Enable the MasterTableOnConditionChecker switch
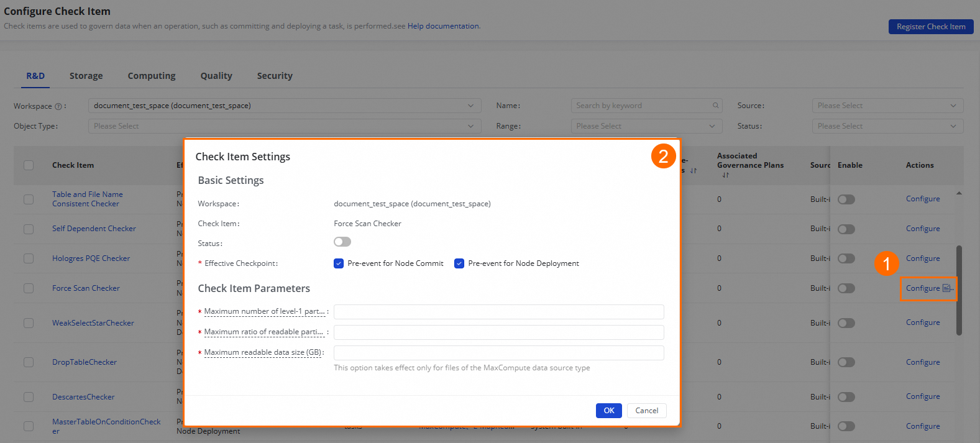Screen dimensions: 980x443 pyautogui.click(x=846, y=426)
